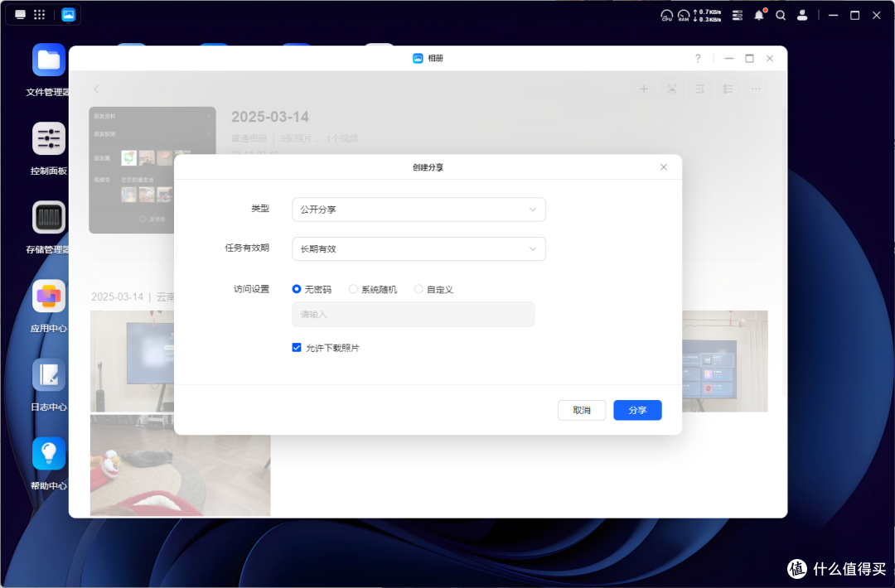Click the show desktop icon in top bar
The height and width of the screenshot is (588, 895).
[x=20, y=15]
